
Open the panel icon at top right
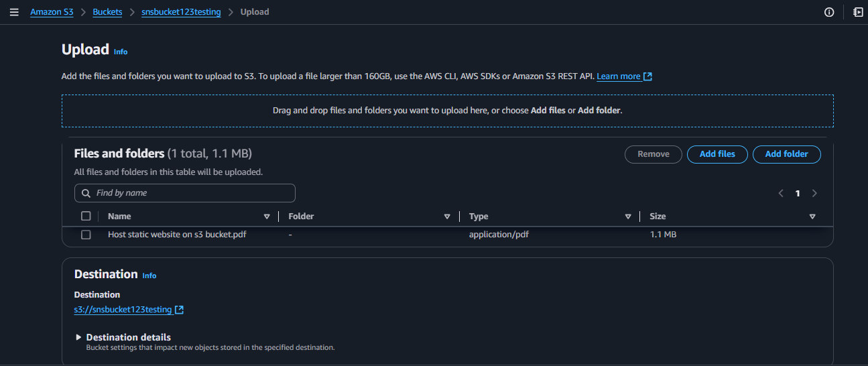[x=857, y=12]
